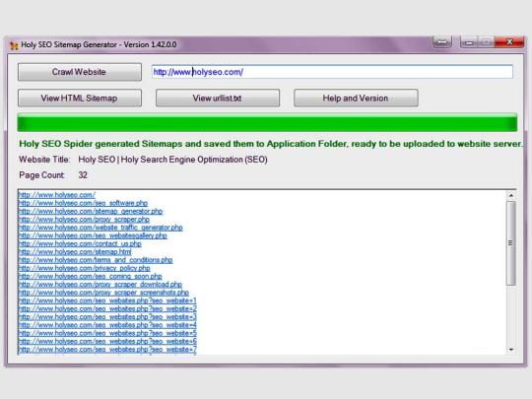Open the seo_website=3 link
The image size is (532, 399).
point(107,317)
